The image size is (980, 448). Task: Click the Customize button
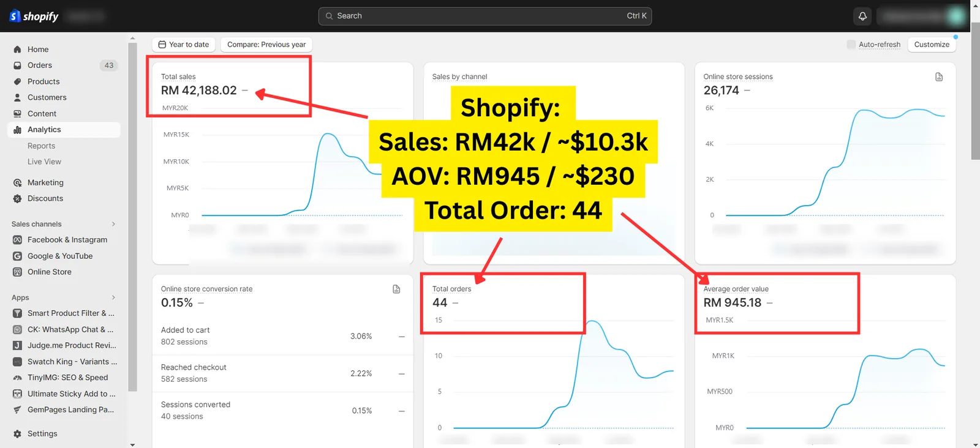point(932,44)
